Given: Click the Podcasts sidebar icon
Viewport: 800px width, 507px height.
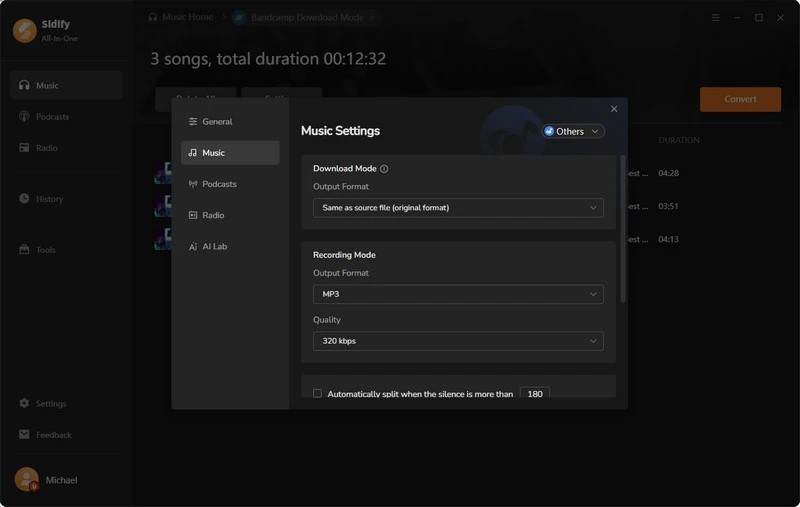Looking at the screenshot, I should tap(24, 116).
